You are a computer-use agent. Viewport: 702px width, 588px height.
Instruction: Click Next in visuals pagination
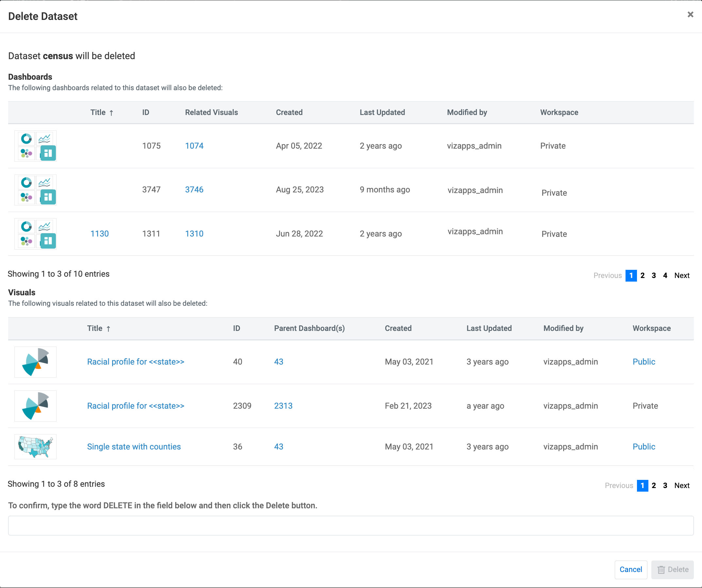[x=682, y=486]
